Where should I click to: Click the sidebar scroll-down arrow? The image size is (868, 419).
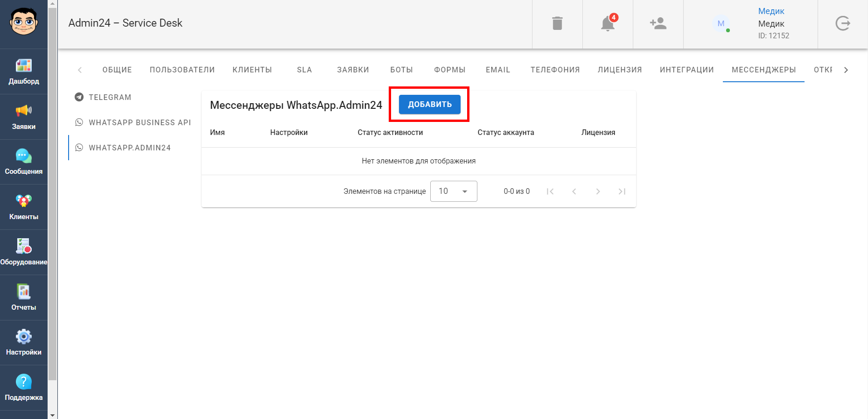(52, 415)
